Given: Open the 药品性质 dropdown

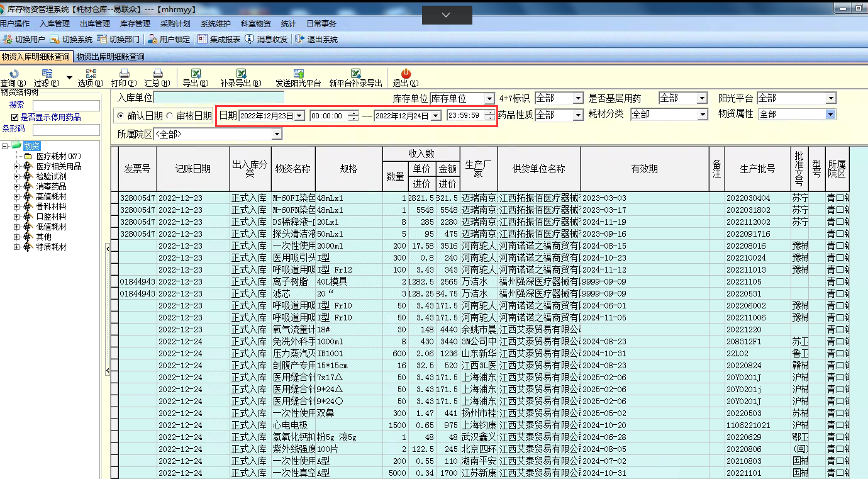Looking at the screenshot, I should (x=578, y=115).
